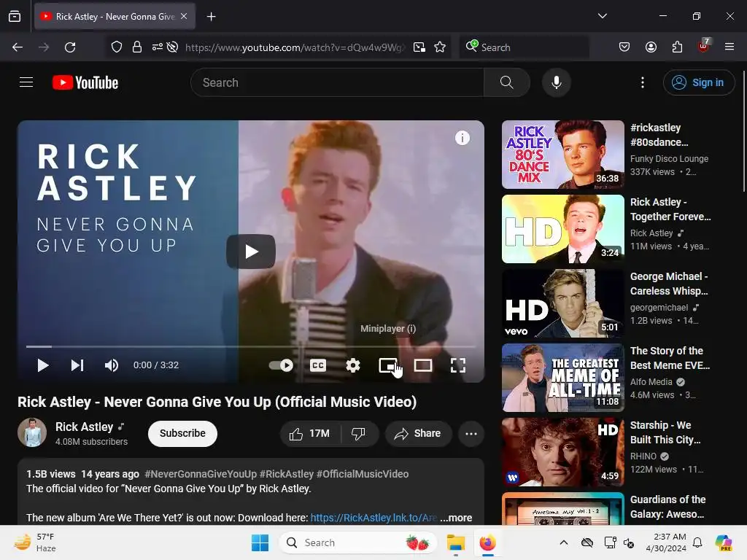Enable theater mode
Image resolution: width=747 pixels, height=560 pixels.
pos(423,365)
